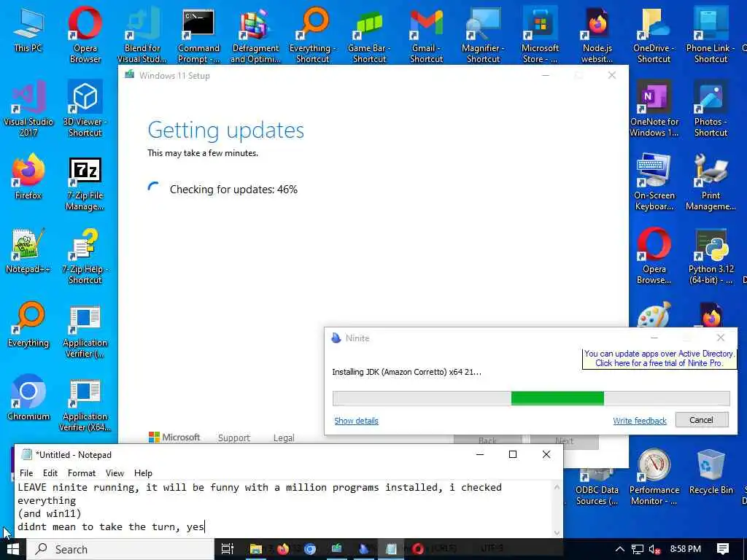Open Blend for Visual Studio shortcut
This screenshot has width=747, height=560.
point(142,34)
